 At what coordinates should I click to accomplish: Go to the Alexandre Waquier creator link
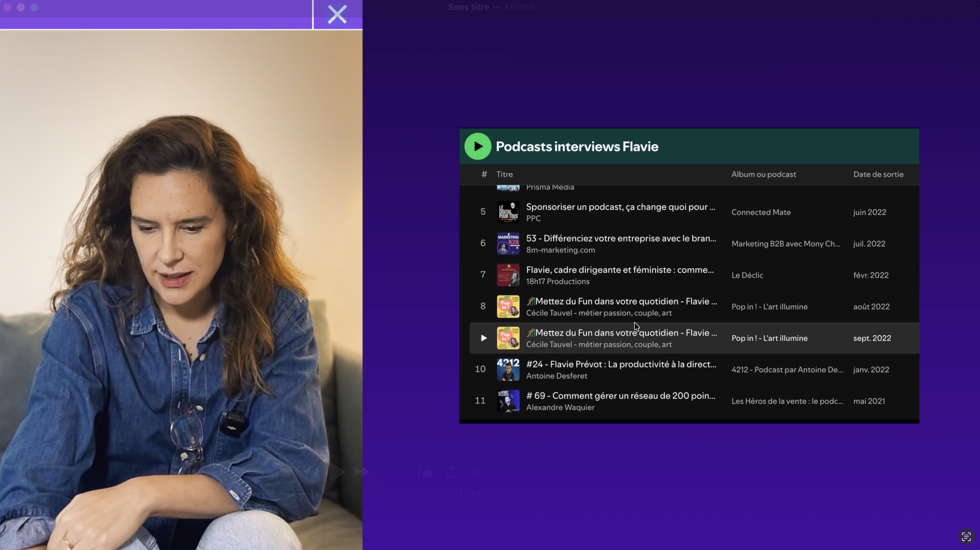560,407
